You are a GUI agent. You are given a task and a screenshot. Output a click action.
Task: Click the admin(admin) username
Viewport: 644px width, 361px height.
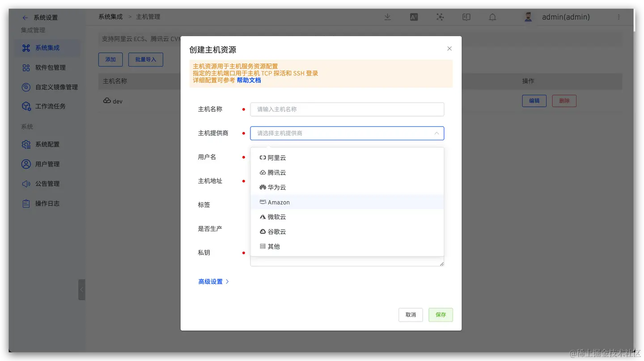[x=566, y=17]
